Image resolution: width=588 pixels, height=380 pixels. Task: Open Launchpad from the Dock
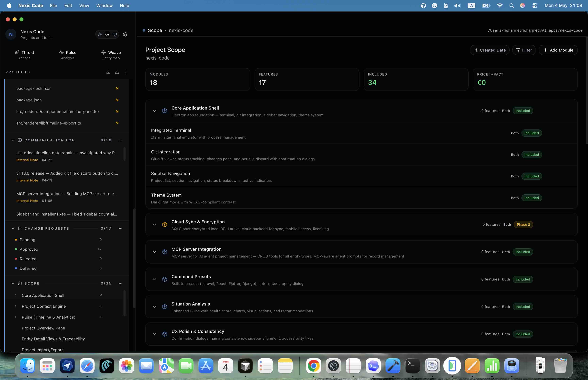pyautogui.click(x=47, y=365)
